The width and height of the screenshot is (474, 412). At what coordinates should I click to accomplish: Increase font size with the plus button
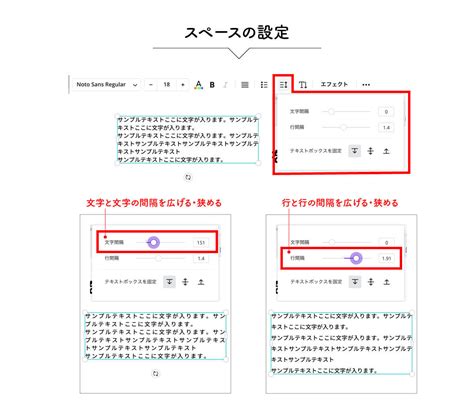coord(183,85)
